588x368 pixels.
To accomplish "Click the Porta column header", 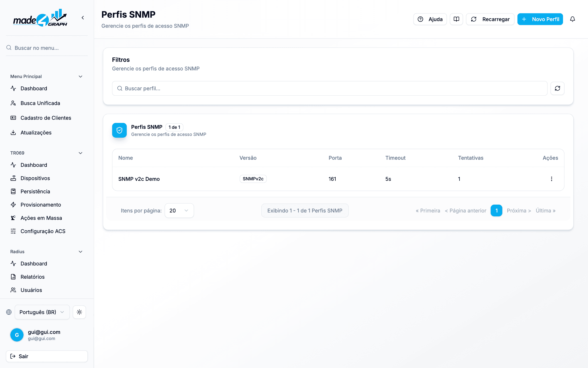I will tap(335, 158).
